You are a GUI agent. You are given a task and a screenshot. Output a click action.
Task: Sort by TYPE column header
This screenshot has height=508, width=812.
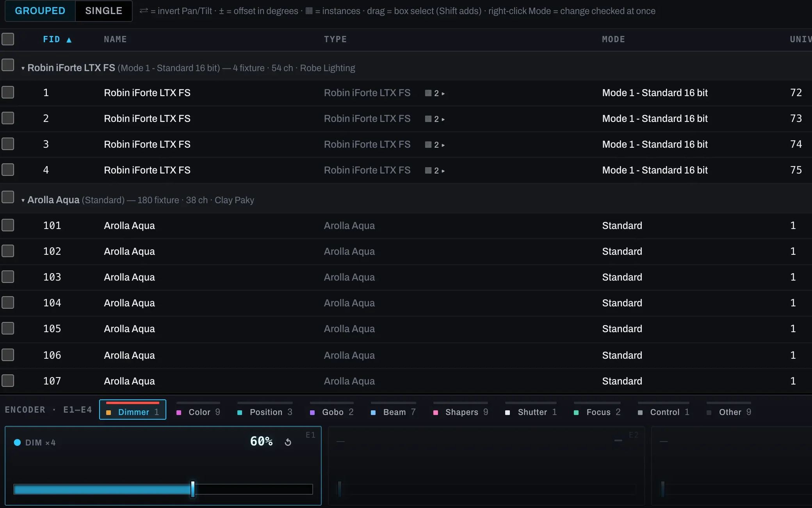click(335, 39)
